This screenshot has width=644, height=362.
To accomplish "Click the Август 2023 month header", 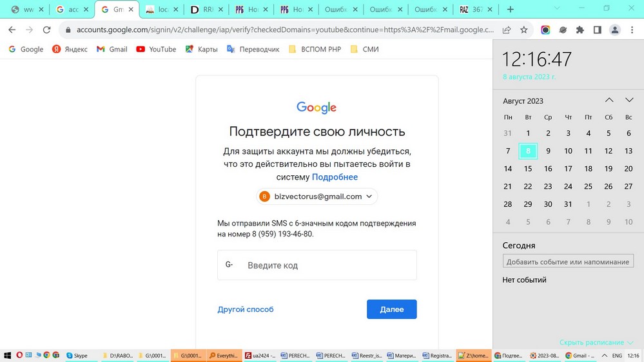I will [523, 101].
